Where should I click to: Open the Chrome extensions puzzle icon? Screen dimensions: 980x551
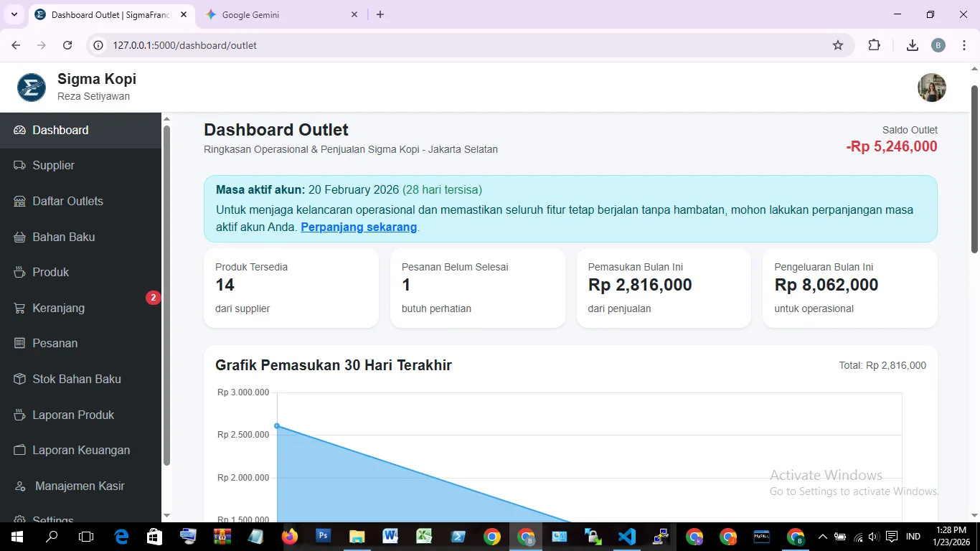[x=874, y=45]
